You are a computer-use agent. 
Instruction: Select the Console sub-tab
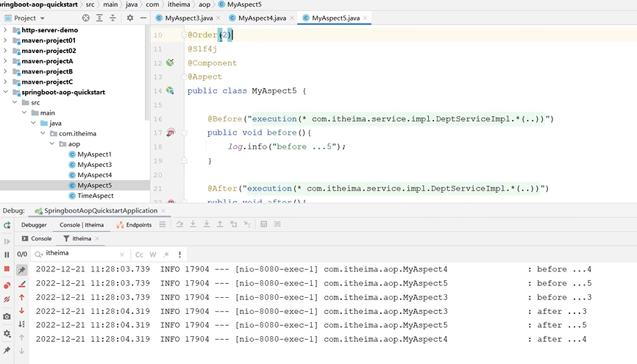(x=37, y=239)
